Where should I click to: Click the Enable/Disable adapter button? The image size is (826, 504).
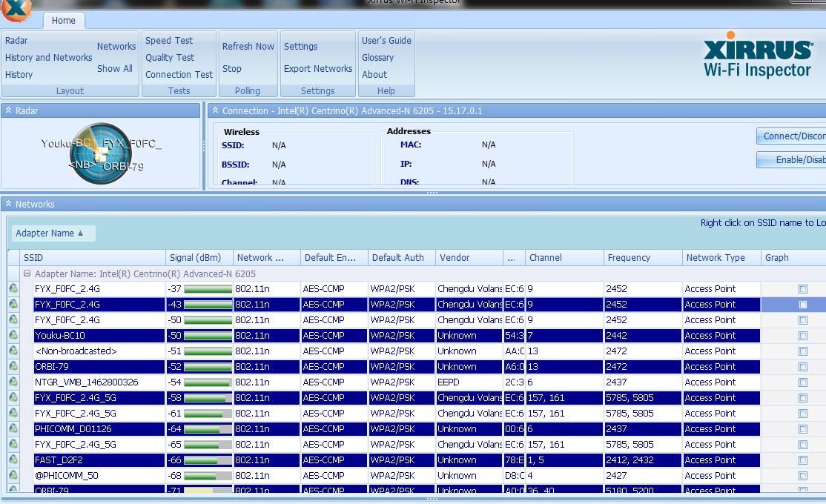coord(791,159)
